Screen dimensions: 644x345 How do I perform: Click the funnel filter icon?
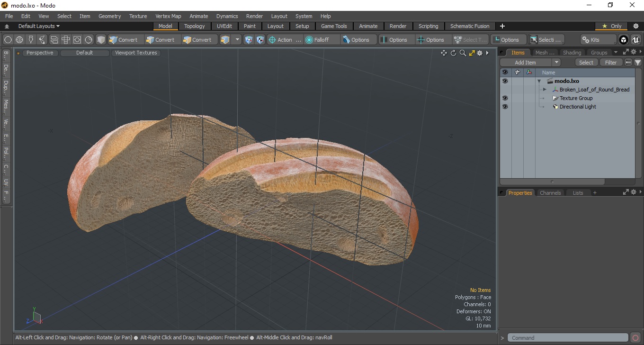638,63
